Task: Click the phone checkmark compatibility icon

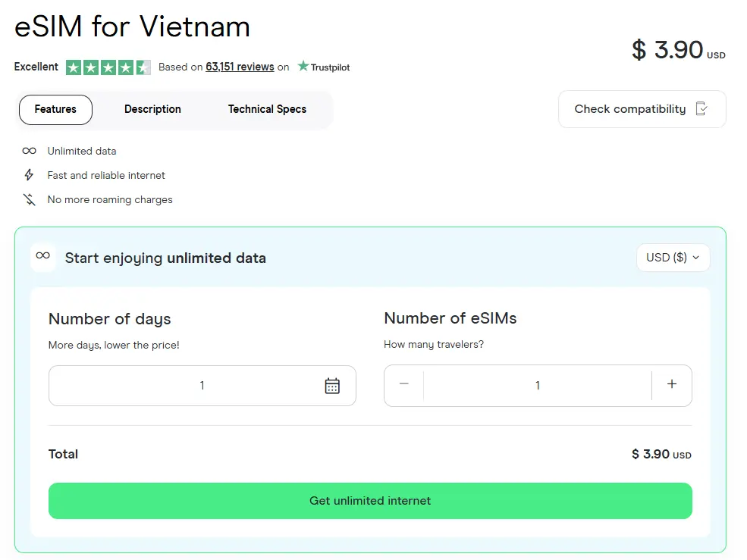Action: click(x=701, y=109)
